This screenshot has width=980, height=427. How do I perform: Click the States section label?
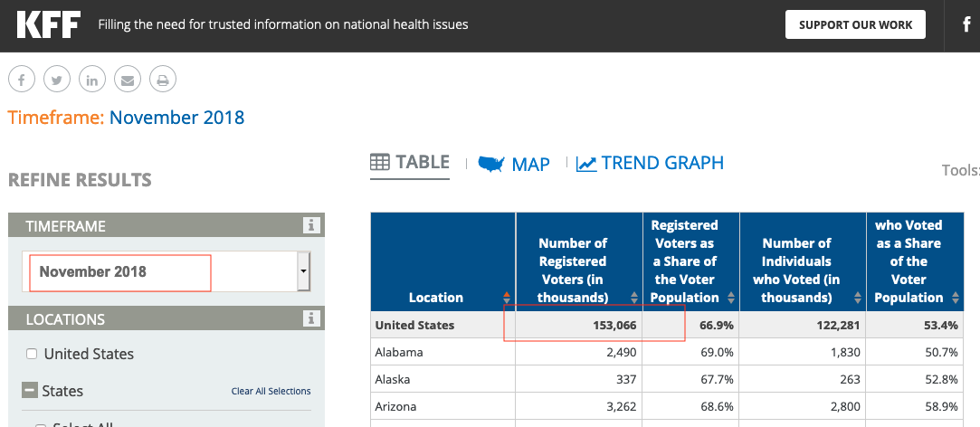62,392
